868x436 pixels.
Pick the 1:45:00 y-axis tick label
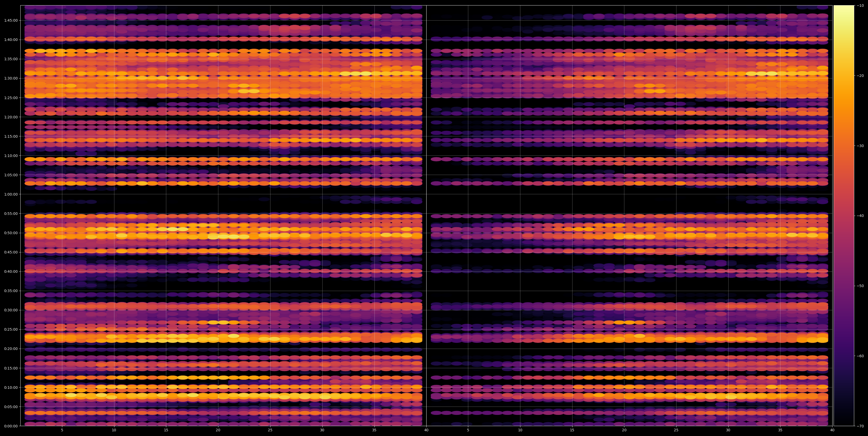click(x=11, y=20)
